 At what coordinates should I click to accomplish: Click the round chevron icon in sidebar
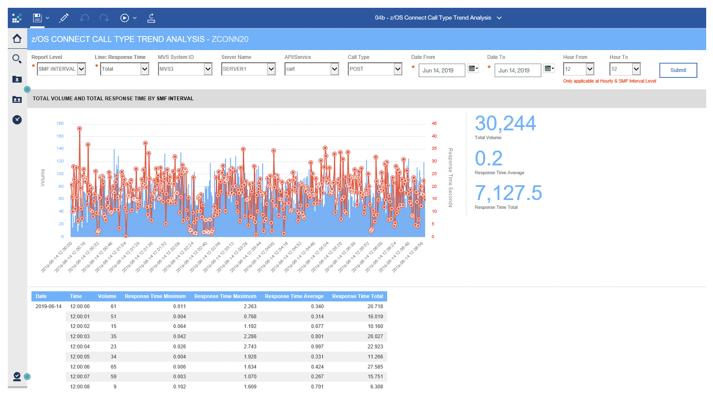point(17,120)
